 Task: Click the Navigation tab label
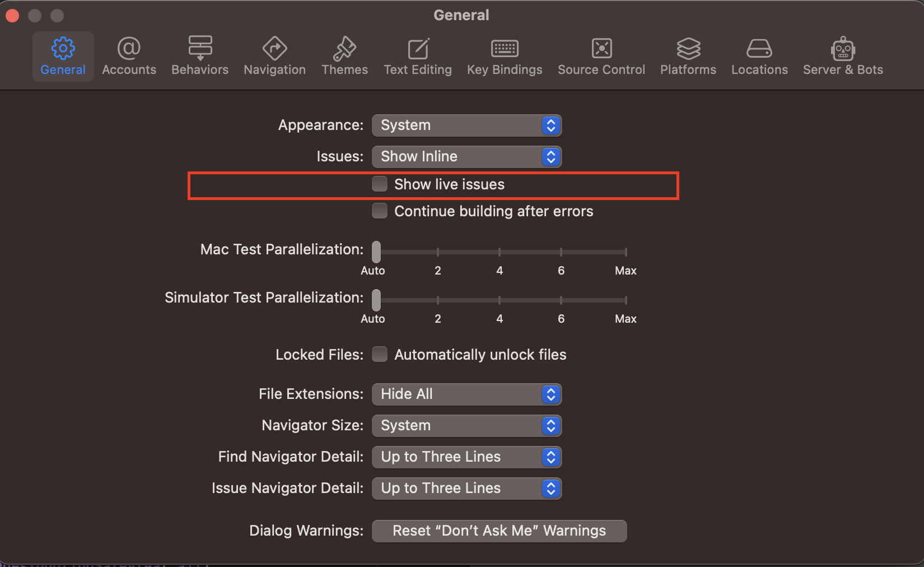pyautogui.click(x=274, y=69)
